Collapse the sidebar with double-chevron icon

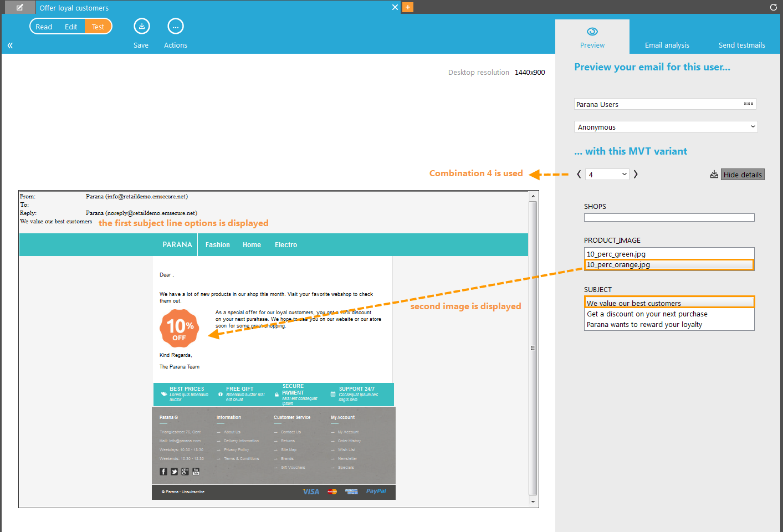pyautogui.click(x=10, y=45)
